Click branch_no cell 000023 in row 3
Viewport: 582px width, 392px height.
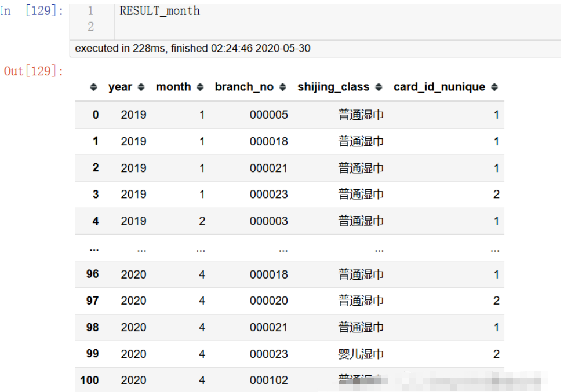point(269,195)
